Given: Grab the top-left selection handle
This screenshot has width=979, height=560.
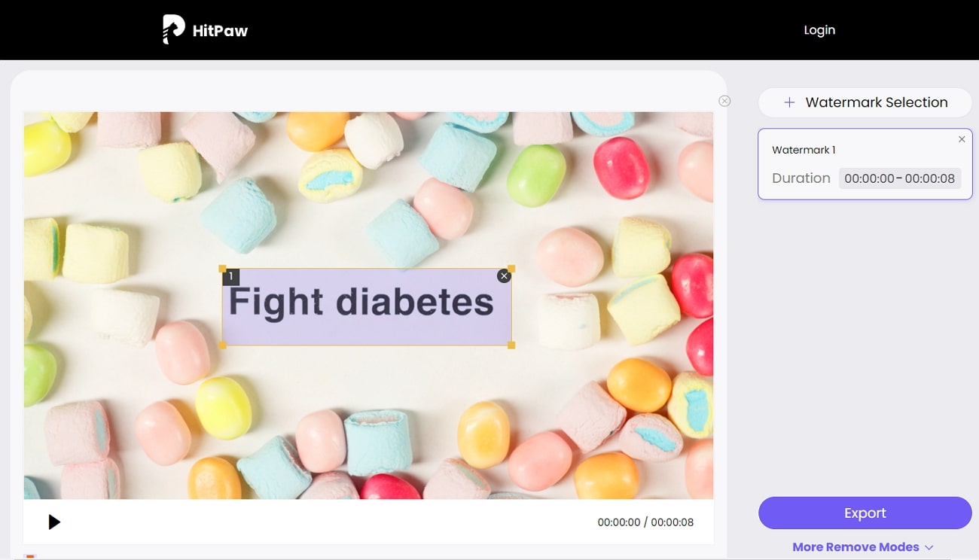Looking at the screenshot, I should click(222, 269).
